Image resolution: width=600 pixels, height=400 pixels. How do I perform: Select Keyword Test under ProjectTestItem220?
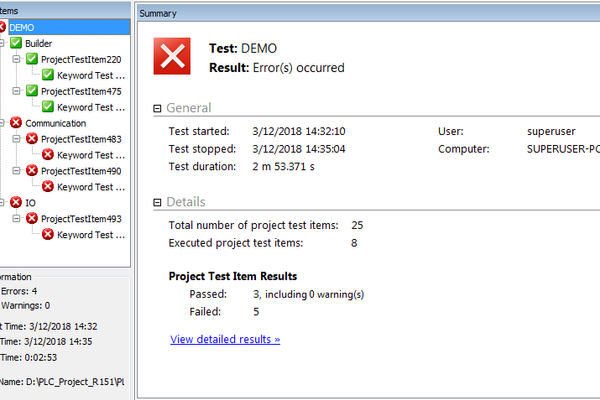pos(91,75)
